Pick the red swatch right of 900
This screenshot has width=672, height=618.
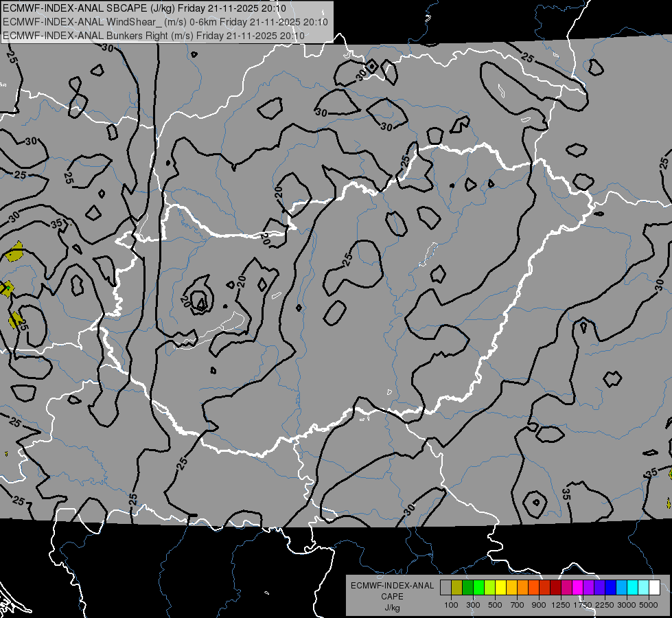coord(545,587)
